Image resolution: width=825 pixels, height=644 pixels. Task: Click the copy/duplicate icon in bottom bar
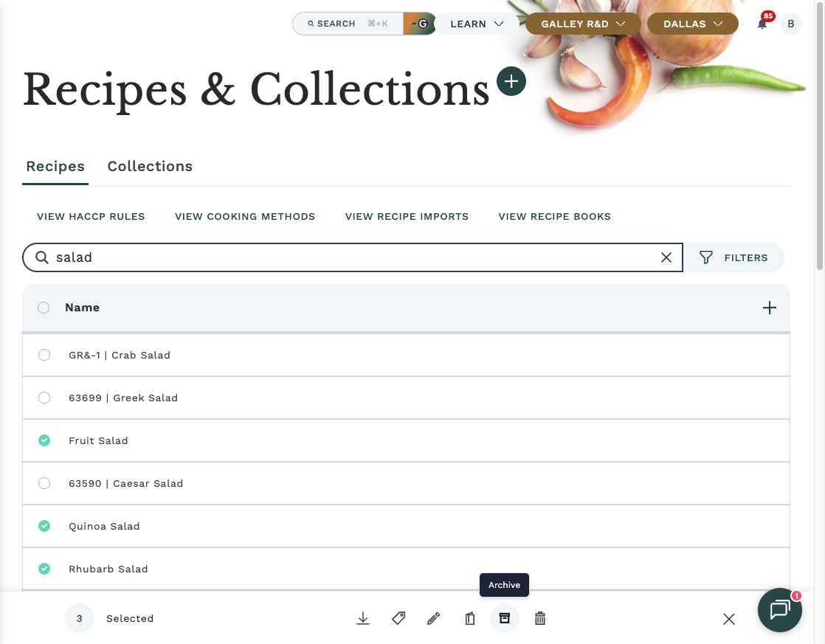coord(470,618)
